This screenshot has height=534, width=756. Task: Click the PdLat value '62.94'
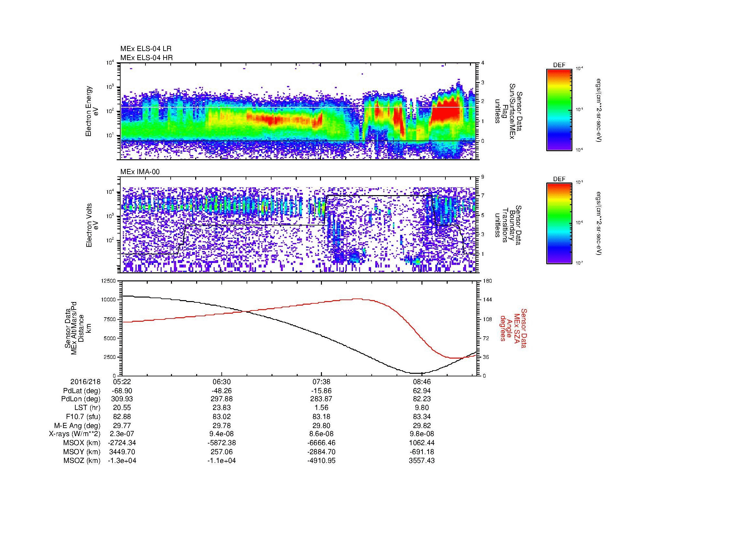coord(421,391)
